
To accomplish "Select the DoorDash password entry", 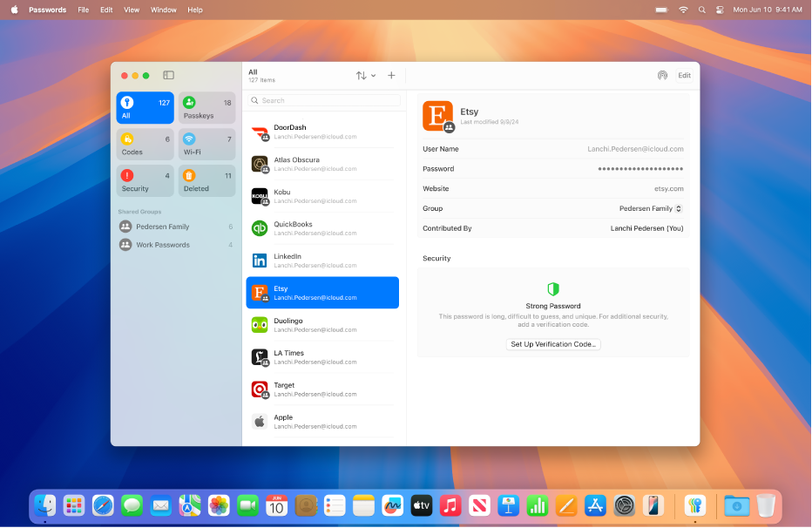I will click(x=322, y=132).
